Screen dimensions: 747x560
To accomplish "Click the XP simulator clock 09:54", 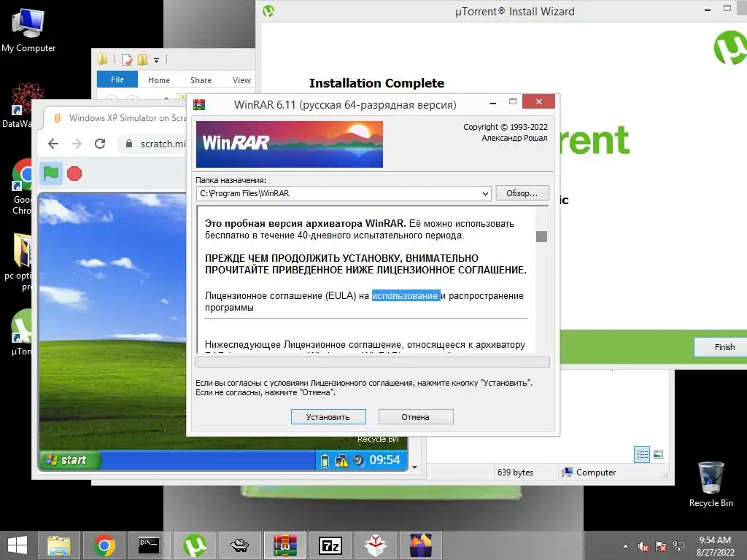I will point(384,459).
